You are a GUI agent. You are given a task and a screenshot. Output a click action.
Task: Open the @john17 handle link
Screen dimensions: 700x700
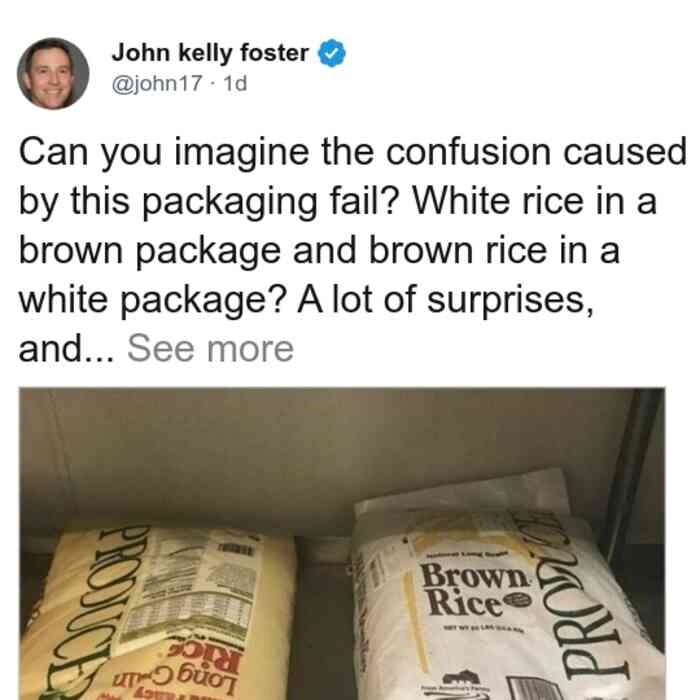point(157,83)
